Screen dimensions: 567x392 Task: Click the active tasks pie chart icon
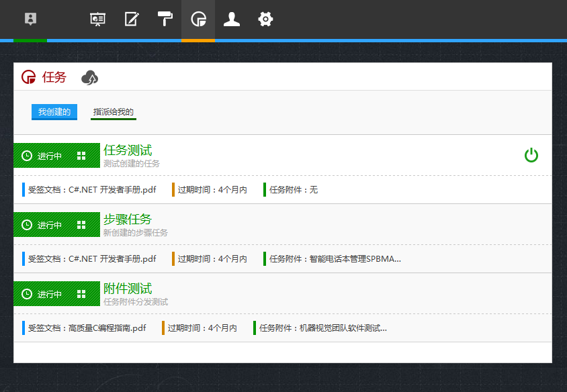(198, 19)
